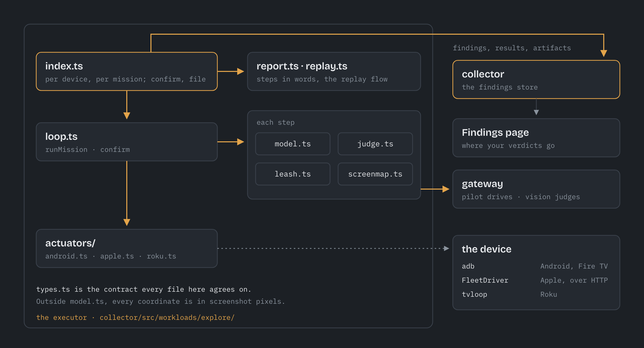Select the 'tvloop' row label
Image resolution: width=644 pixels, height=348 pixels.
coord(474,294)
